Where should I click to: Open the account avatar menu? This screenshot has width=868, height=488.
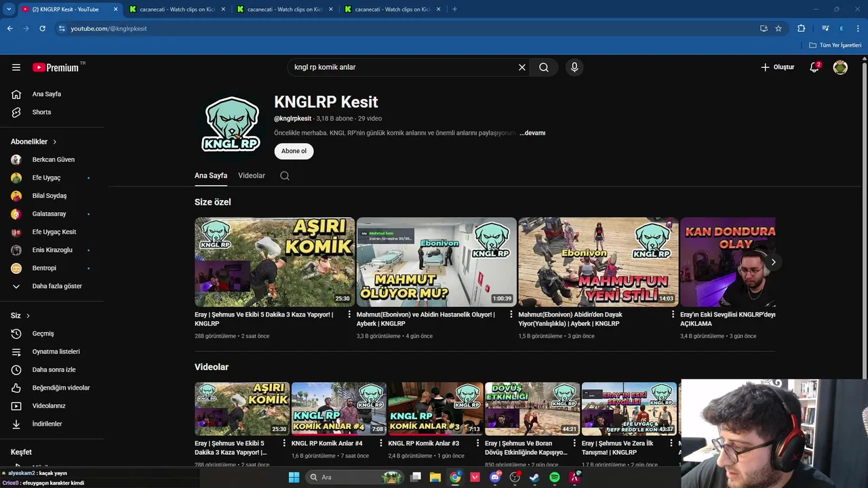(840, 67)
